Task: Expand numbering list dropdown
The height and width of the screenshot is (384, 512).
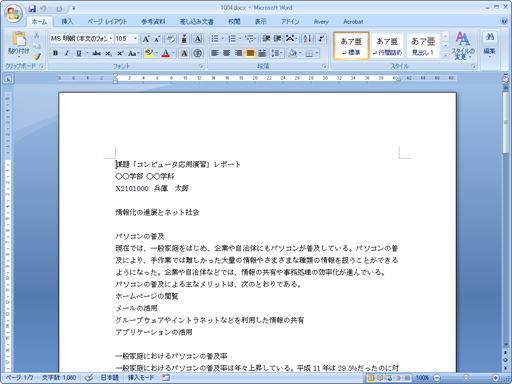Action: click(x=240, y=39)
